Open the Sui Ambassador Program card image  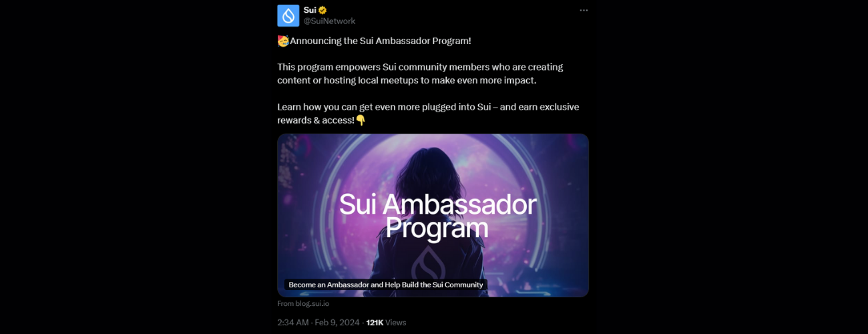click(x=433, y=215)
